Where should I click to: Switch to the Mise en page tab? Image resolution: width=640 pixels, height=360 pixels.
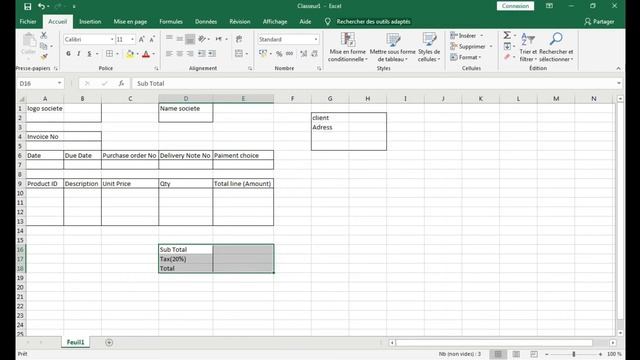[x=130, y=22]
